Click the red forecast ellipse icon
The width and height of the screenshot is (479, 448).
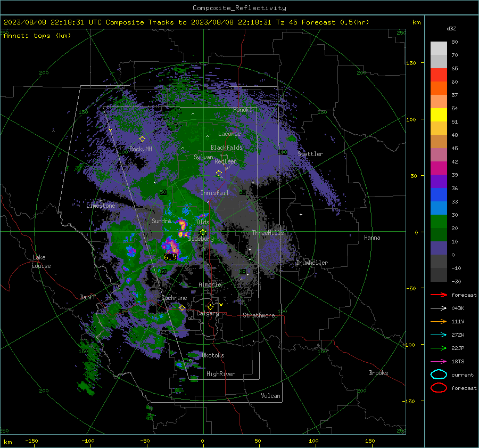pos(439,388)
